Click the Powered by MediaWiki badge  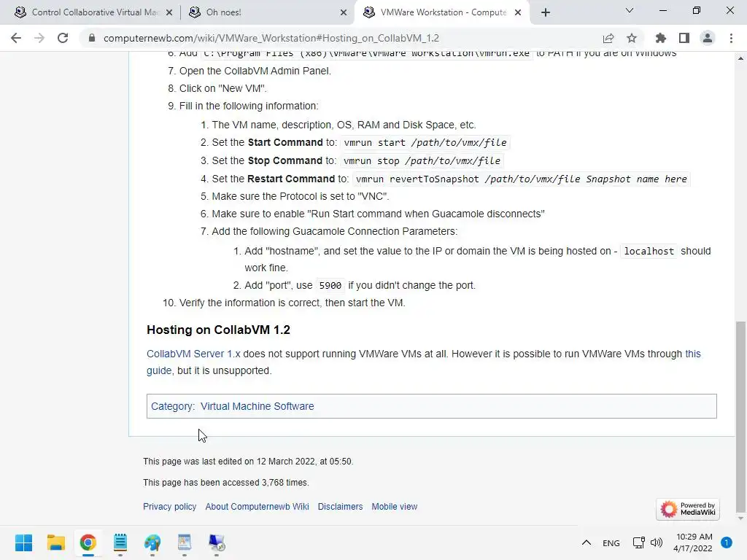tap(687, 509)
